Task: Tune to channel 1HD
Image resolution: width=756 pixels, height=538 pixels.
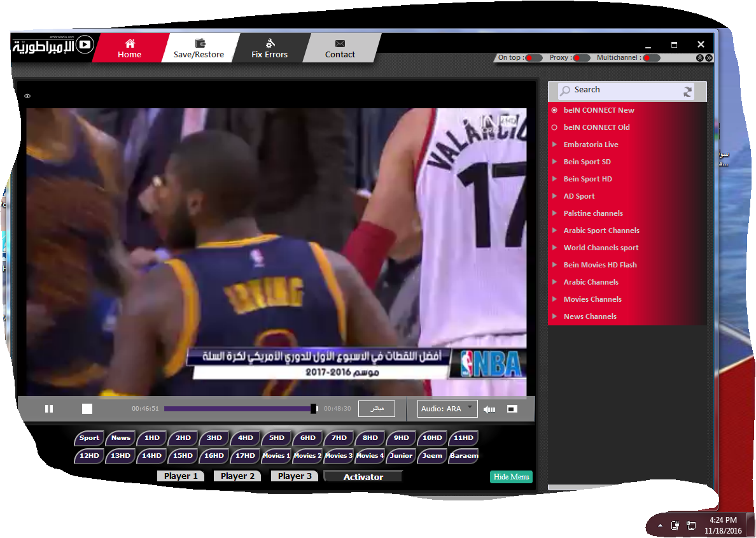Action: click(152, 438)
